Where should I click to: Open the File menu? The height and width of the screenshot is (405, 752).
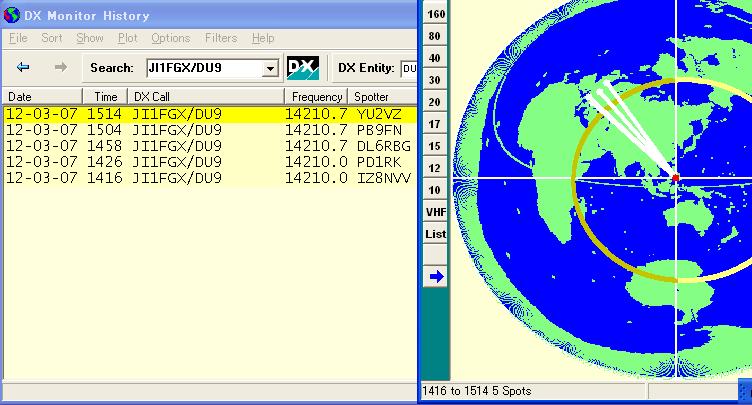pos(18,38)
